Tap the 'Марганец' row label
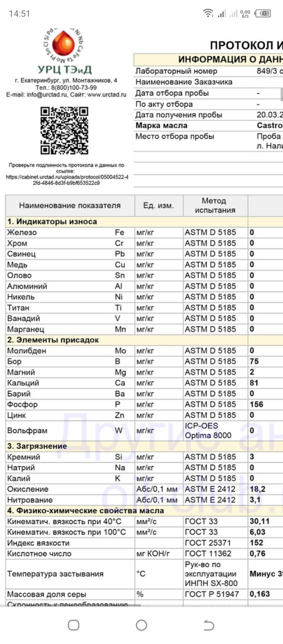The image size is (283, 644). point(26,329)
